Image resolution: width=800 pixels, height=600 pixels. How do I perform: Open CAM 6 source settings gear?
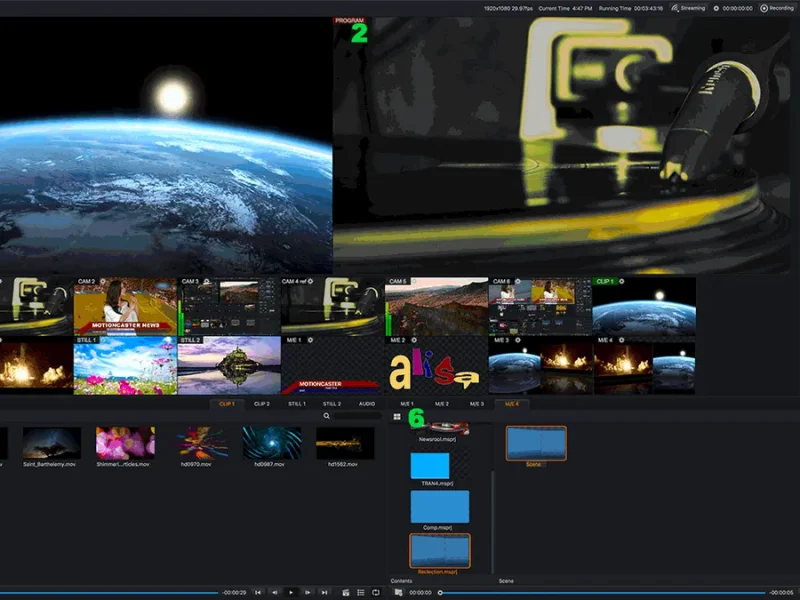(x=518, y=282)
